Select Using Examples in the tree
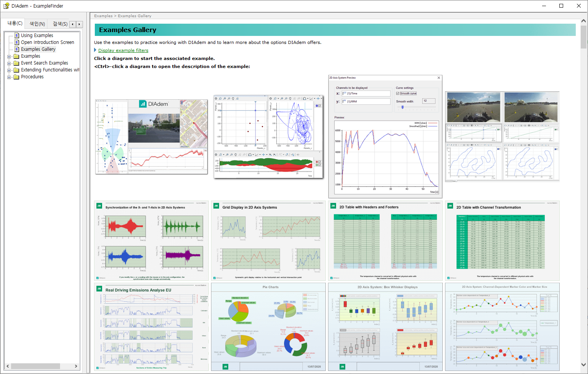Viewport: 588px width, 374px height. [37, 36]
